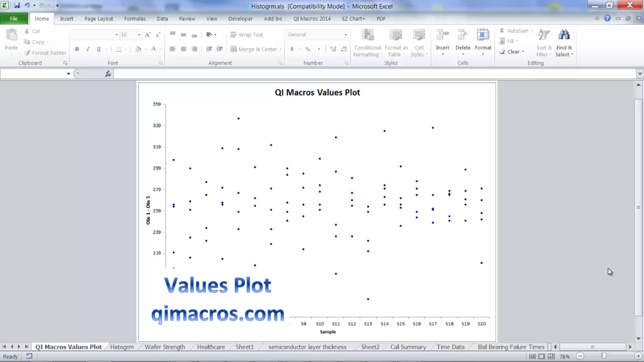Click the Percent Style icon
Image resolution: width=644 pixels, height=362 pixels.
(x=308, y=49)
